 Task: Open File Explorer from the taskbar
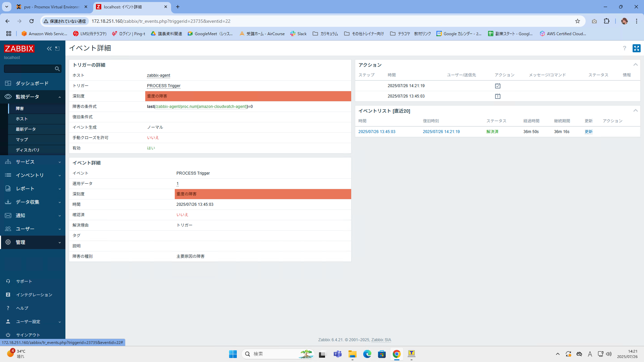click(x=352, y=354)
